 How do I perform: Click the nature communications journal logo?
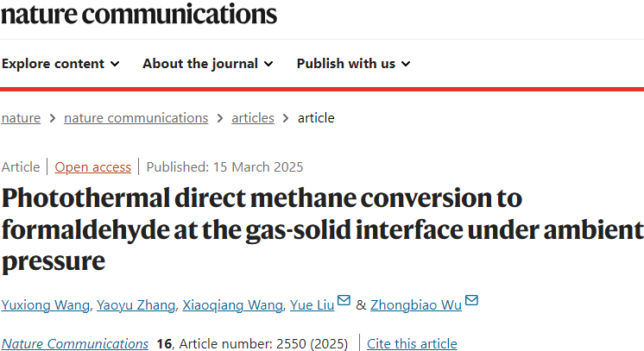pos(139,14)
